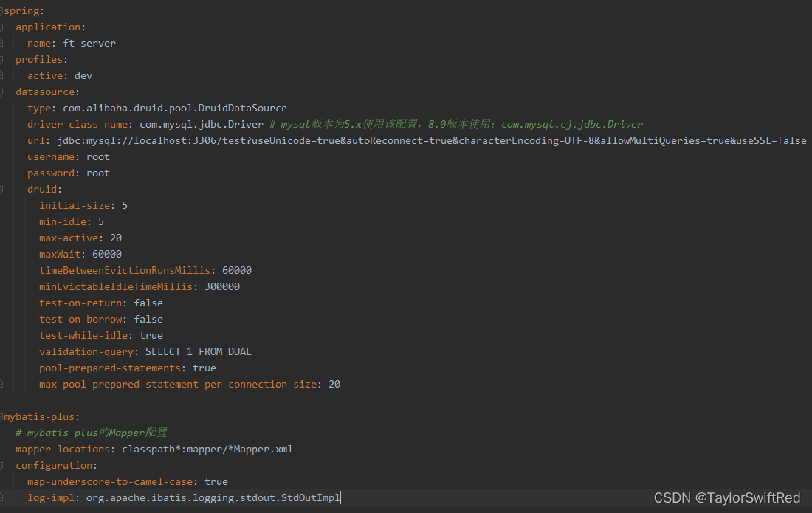
Task: Click the "timeBetweenEvictionRunsMillis" key
Action: (125, 270)
